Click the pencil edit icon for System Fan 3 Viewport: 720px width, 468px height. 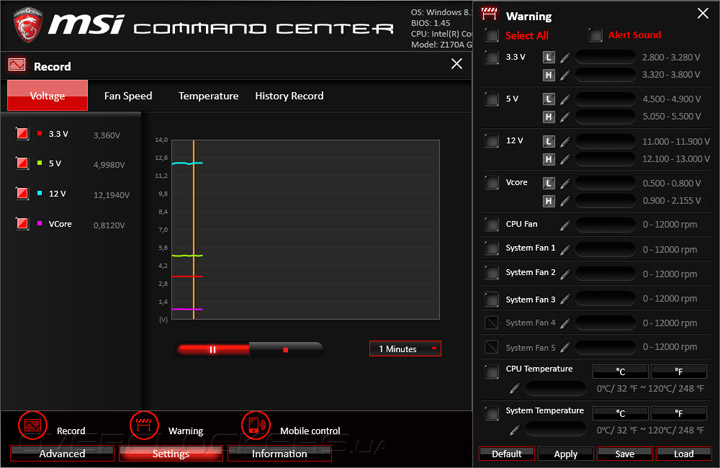(x=565, y=299)
